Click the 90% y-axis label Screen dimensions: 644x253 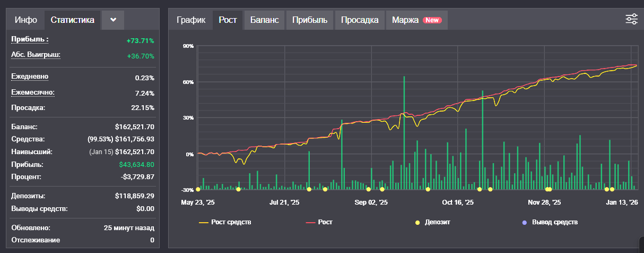pos(188,46)
